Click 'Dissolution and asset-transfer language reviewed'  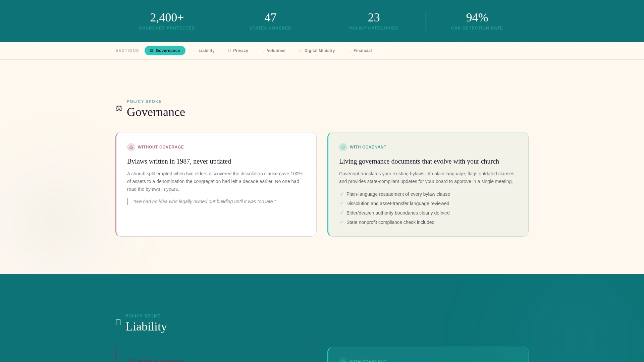(x=398, y=203)
